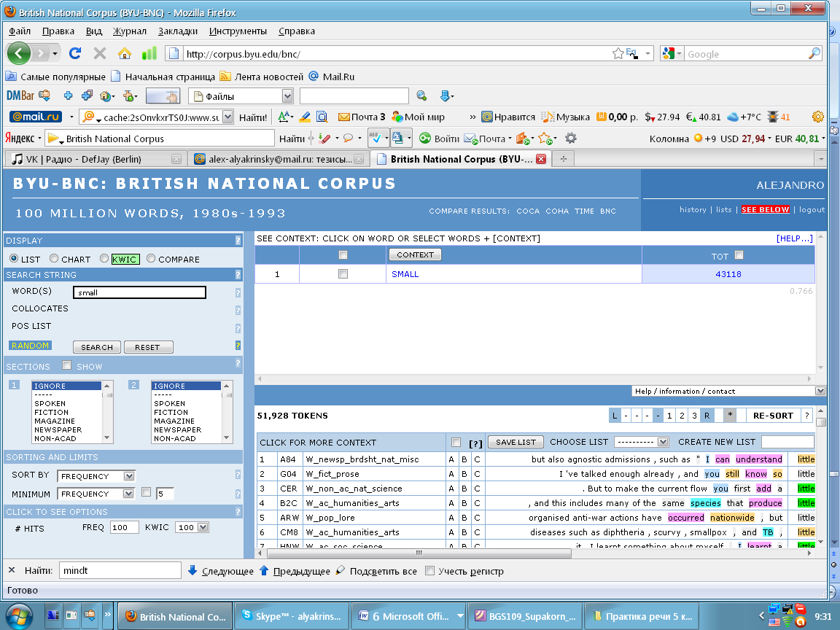The width and height of the screenshot is (840, 630).
Task: Click the SAVE LIST button
Action: click(516, 442)
